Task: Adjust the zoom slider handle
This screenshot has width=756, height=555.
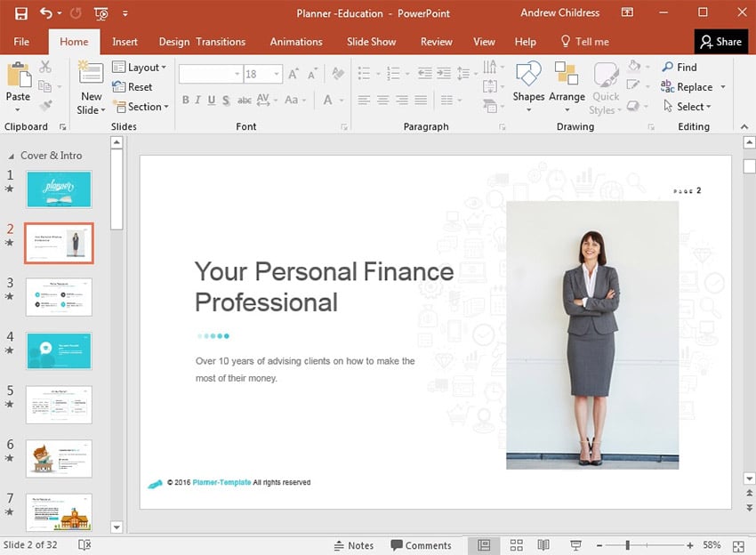Action: tap(628, 545)
